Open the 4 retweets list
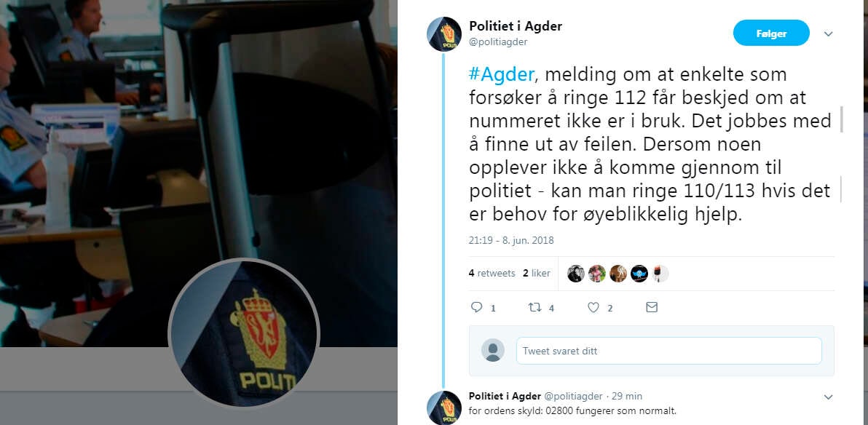The height and width of the screenshot is (425, 868). tap(492, 273)
